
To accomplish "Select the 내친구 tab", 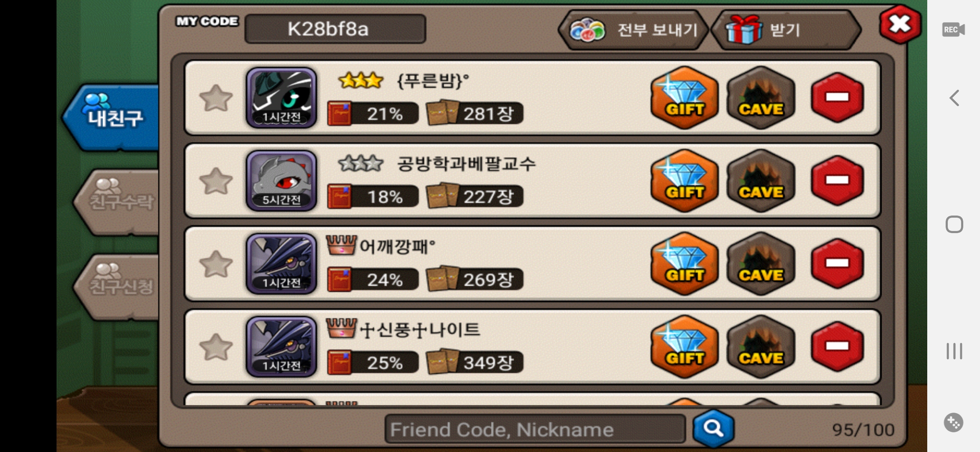I will (111, 117).
